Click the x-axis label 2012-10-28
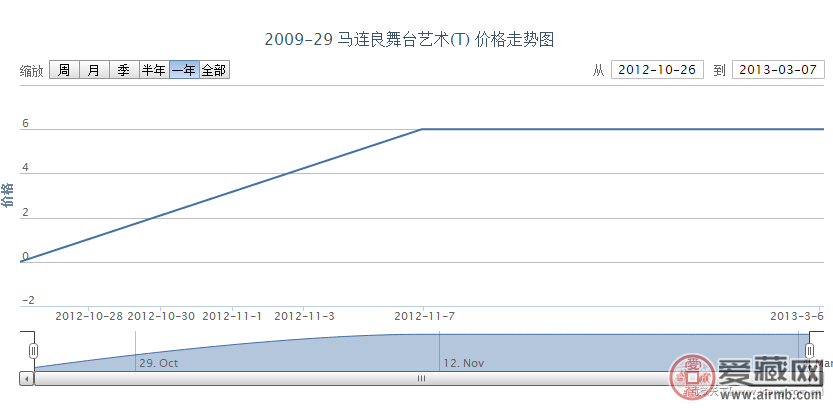Image resolution: width=833 pixels, height=408 pixels. [x=89, y=316]
